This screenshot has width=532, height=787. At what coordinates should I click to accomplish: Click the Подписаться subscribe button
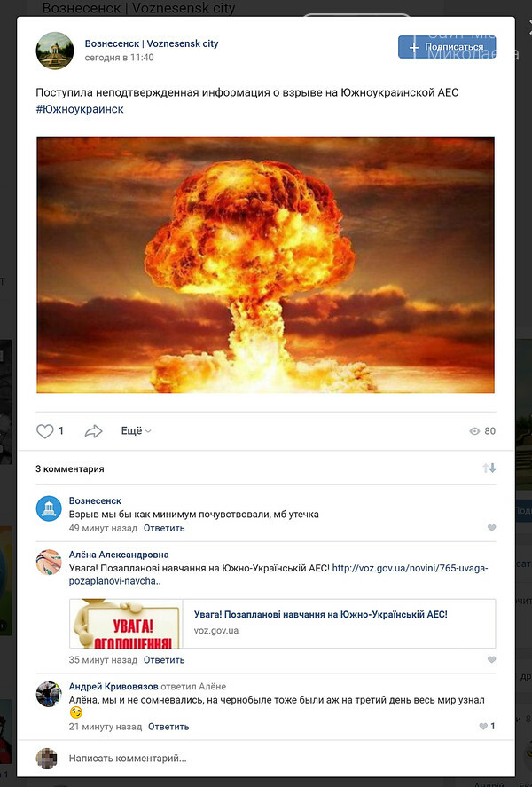pos(446,47)
